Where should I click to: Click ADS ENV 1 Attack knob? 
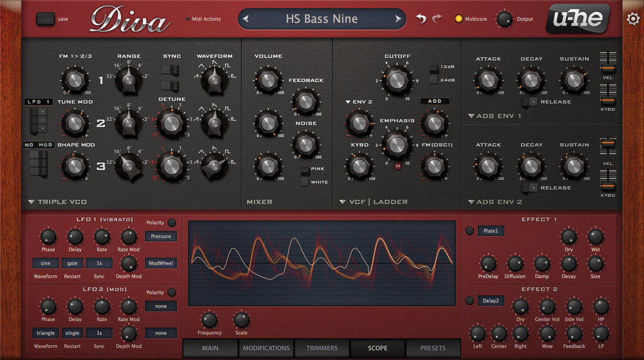pyautogui.click(x=488, y=81)
